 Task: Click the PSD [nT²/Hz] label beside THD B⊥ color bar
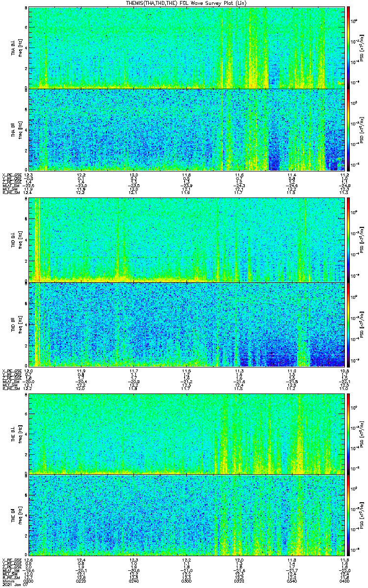click(363, 240)
